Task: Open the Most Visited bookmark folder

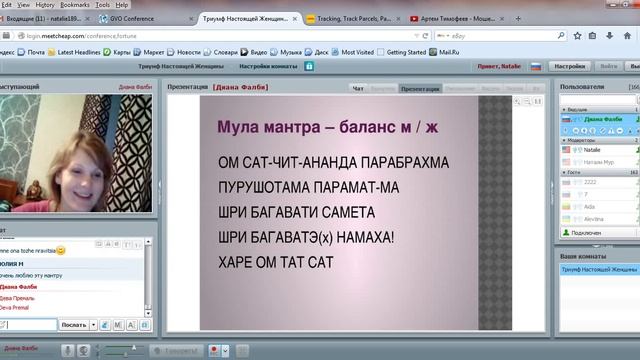Action: (353, 52)
